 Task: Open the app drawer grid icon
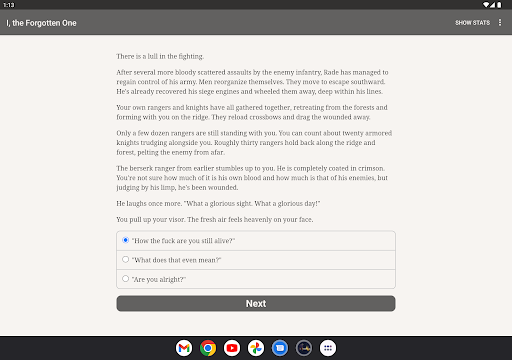point(328,348)
